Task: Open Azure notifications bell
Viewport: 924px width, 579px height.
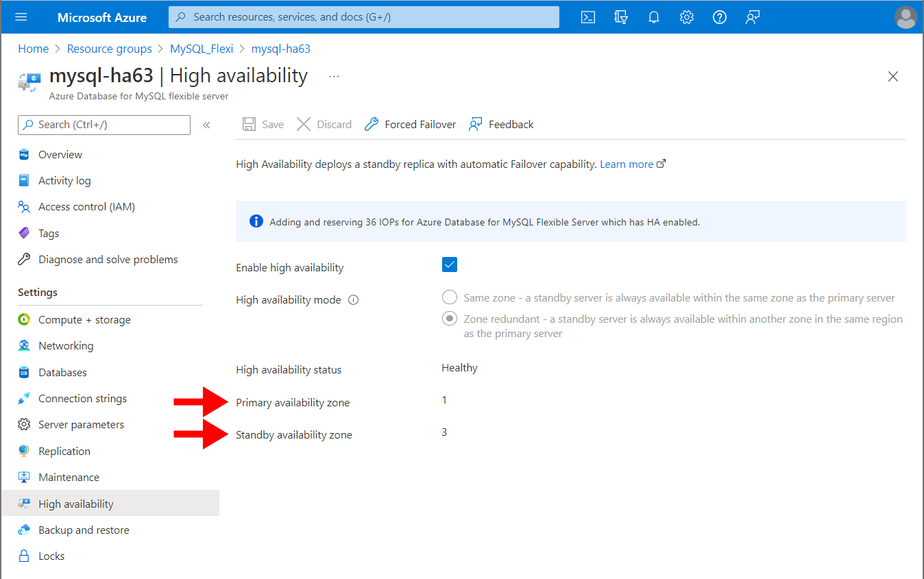Action: point(653,17)
